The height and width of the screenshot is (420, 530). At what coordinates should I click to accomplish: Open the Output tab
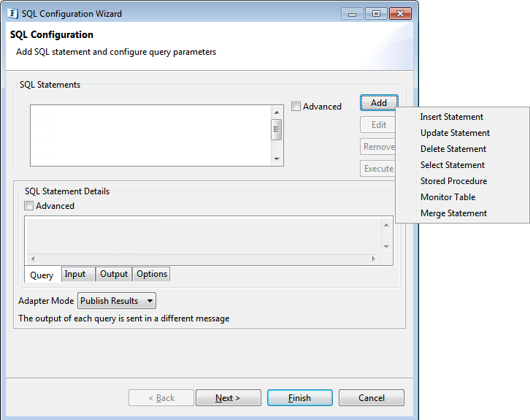click(x=114, y=275)
